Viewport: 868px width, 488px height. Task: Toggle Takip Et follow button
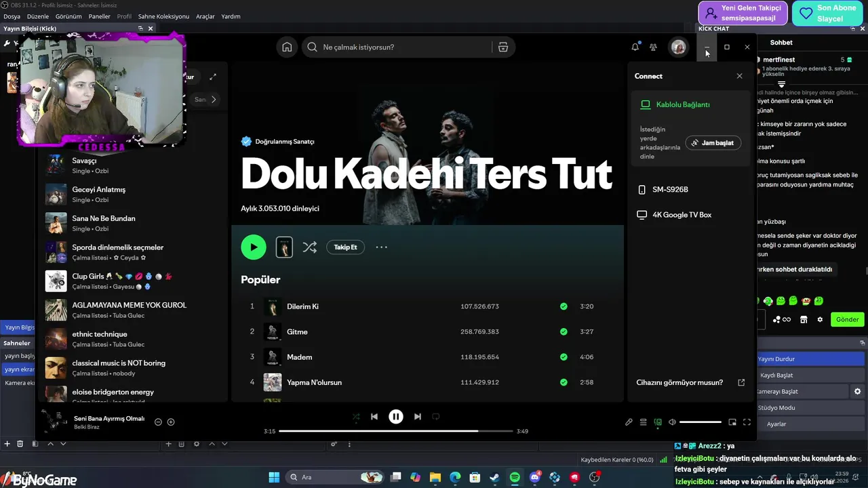point(345,247)
